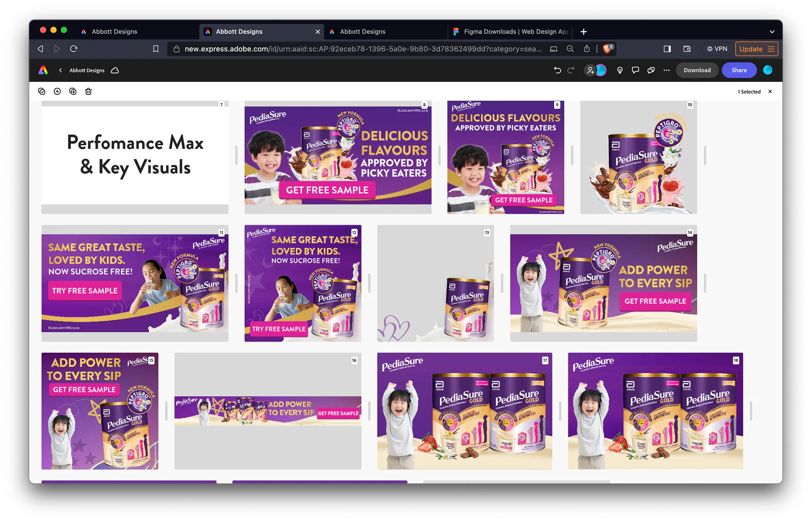
Task: Click the Adobe Express home logo
Action: [x=43, y=70]
